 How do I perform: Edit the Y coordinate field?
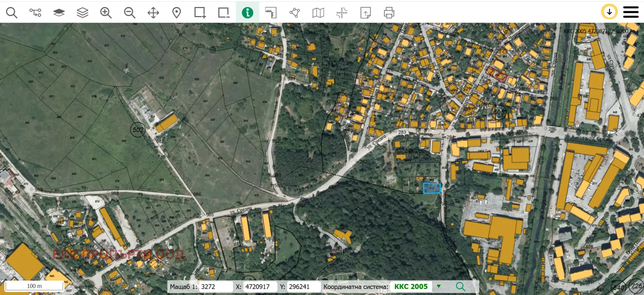tap(304, 287)
